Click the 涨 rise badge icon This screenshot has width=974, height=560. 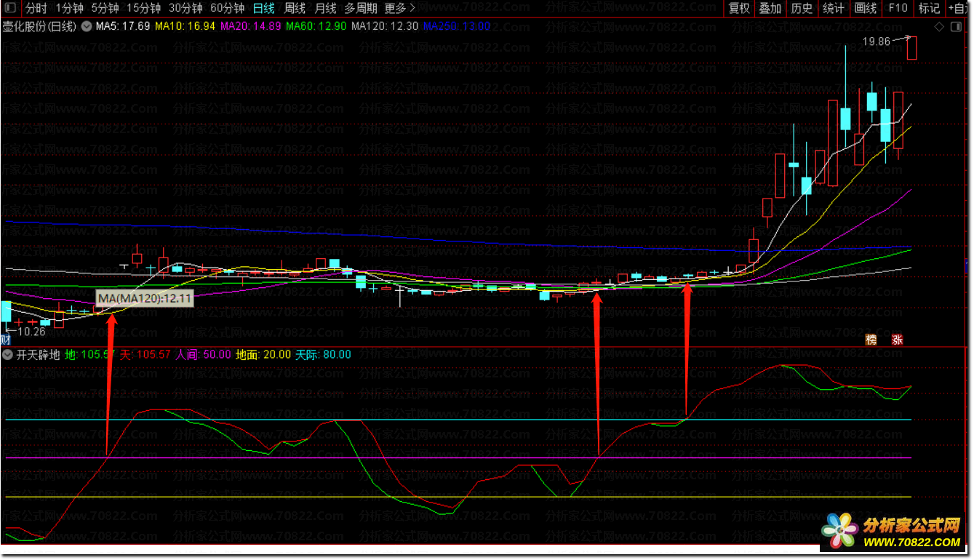click(x=898, y=340)
